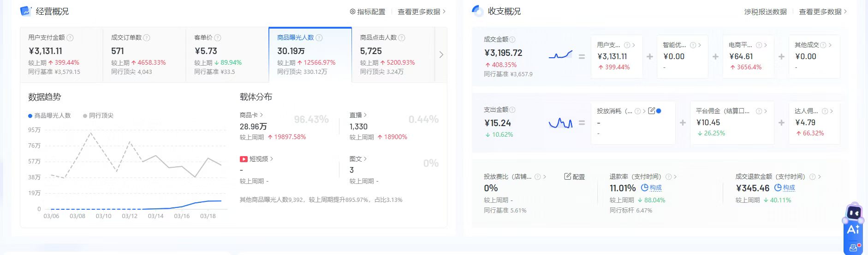868x255 pixels.
Task: Open 涉税报送数据 link
Action: coord(766,12)
